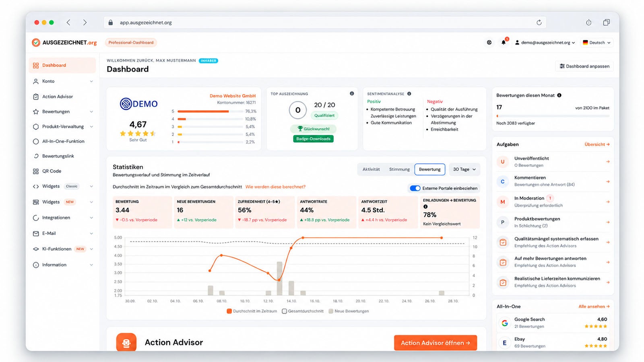The width and height of the screenshot is (644, 362).
Task: Select Dashboard in the sidebar
Action: 62,65
